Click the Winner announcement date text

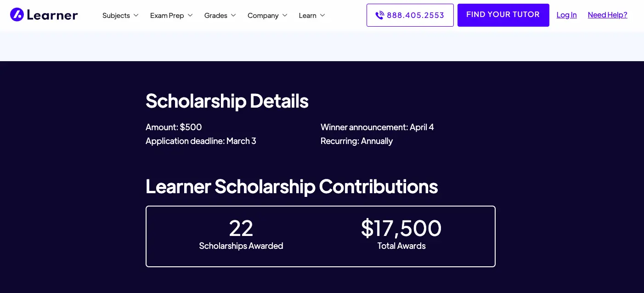coord(377,127)
